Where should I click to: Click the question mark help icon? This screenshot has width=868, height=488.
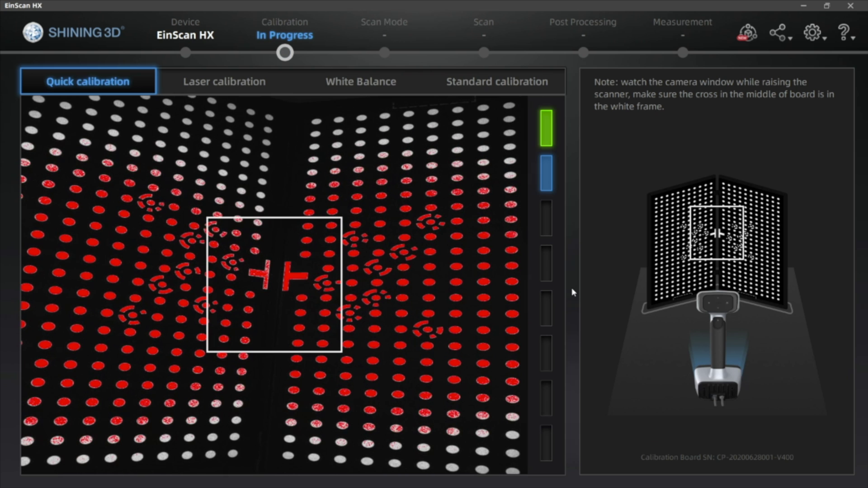(x=843, y=33)
